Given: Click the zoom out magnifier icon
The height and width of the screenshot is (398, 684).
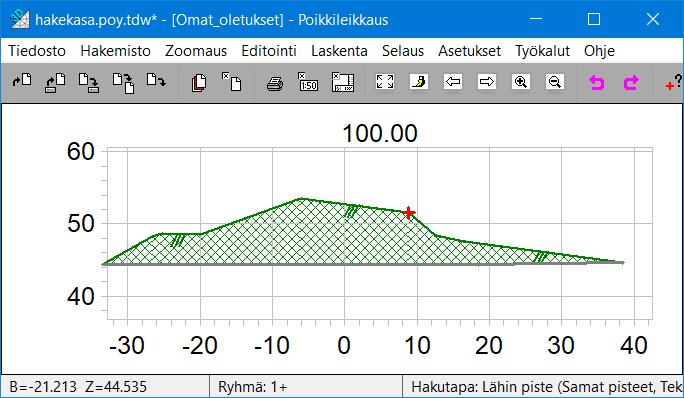Looking at the screenshot, I should click(x=555, y=82).
